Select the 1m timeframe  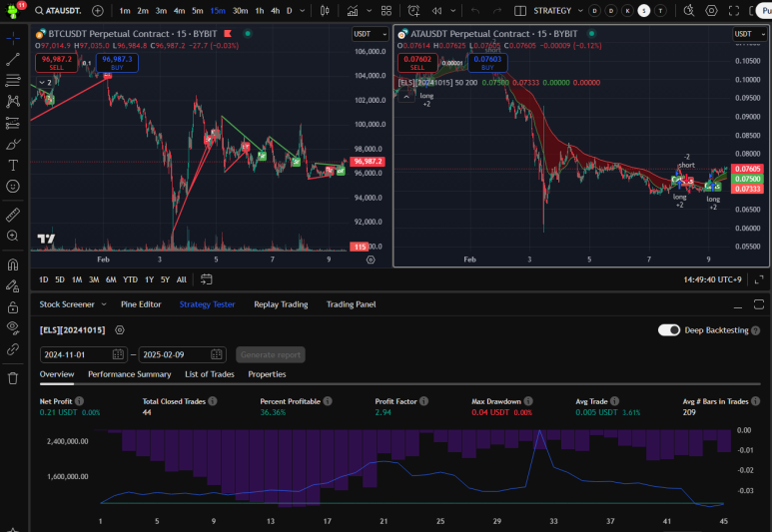coord(125,10)
